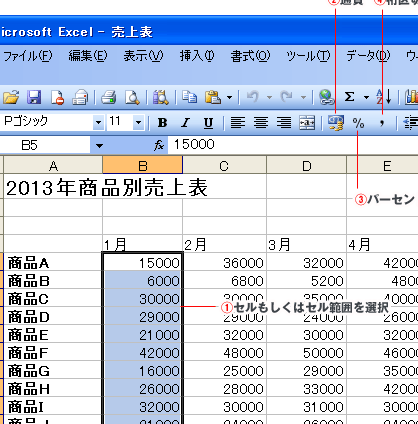The width and height of the screenshot is (418, 424).
Task: Open Print Preview magnifier icon
Action: click(132, 97)
